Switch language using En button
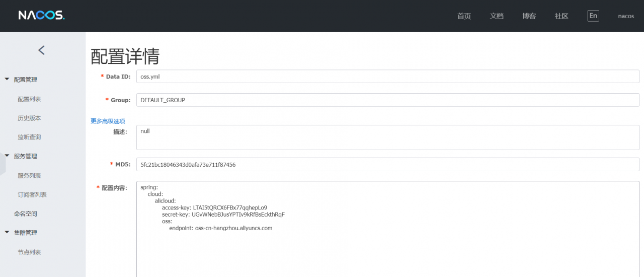Viewport: 644px width, 277px height. pos(593,16)
